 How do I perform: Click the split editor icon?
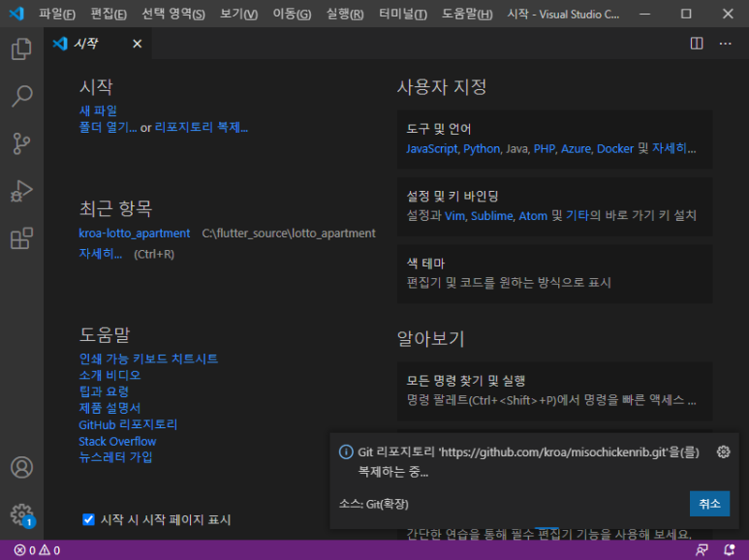click(697, 44)
